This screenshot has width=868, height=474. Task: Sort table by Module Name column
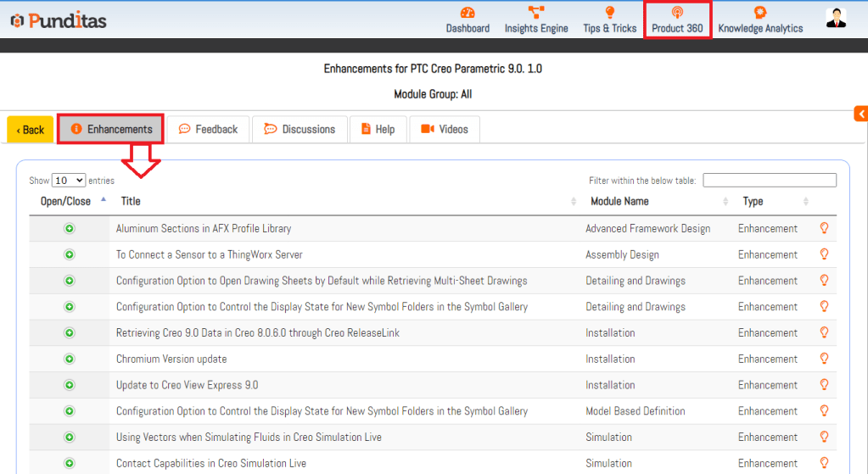click(x=619, y=201)
